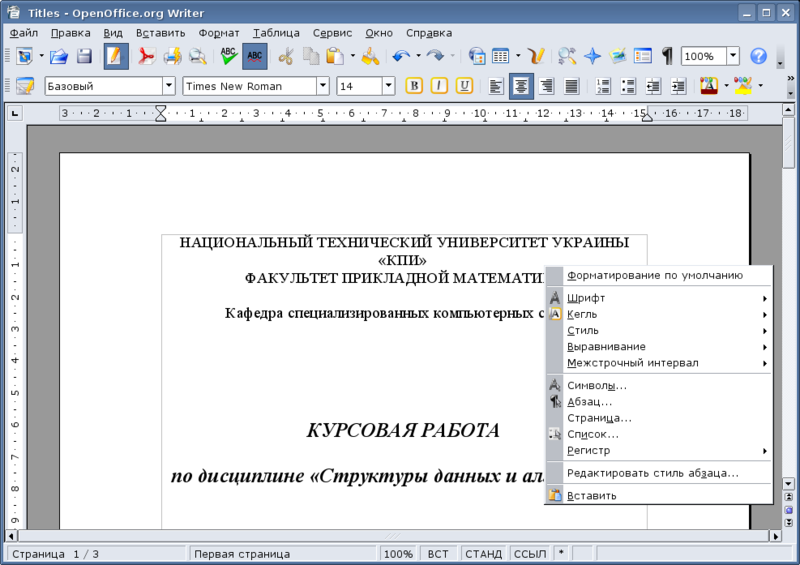Click the СТАНД selection mode status field
The image size is (800, 565).
(483, 554)
